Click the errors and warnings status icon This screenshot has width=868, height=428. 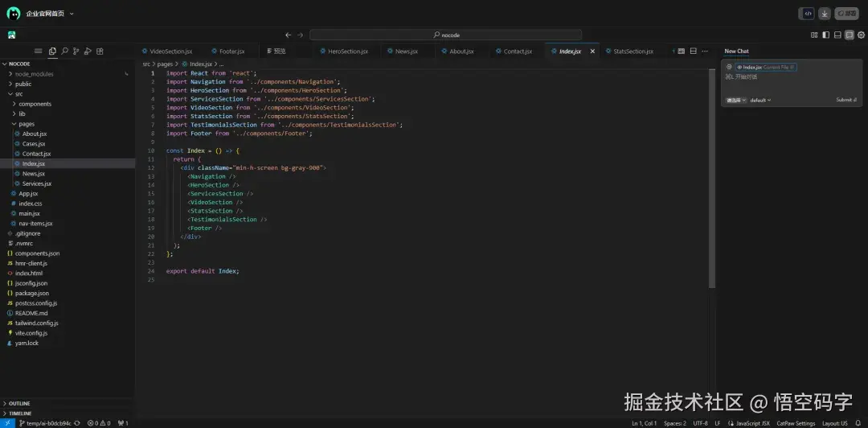(99, 423)
